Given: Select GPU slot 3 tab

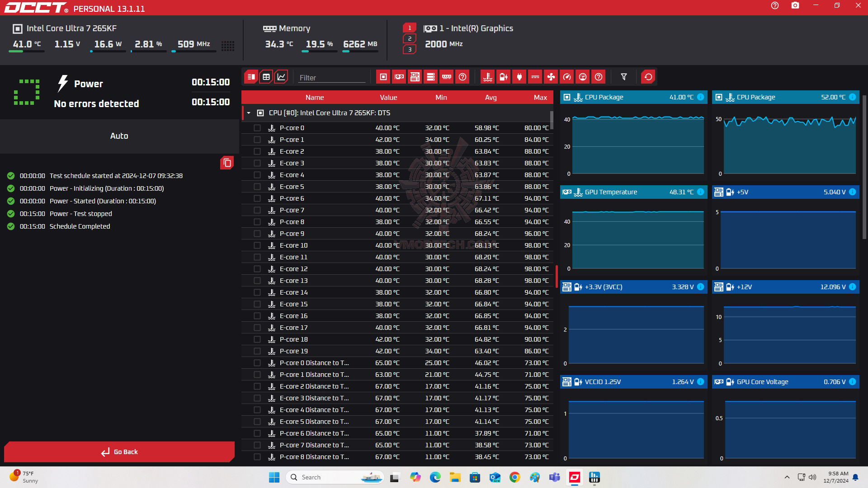Looking at the screenshot, I should click(x=410, y=49).
